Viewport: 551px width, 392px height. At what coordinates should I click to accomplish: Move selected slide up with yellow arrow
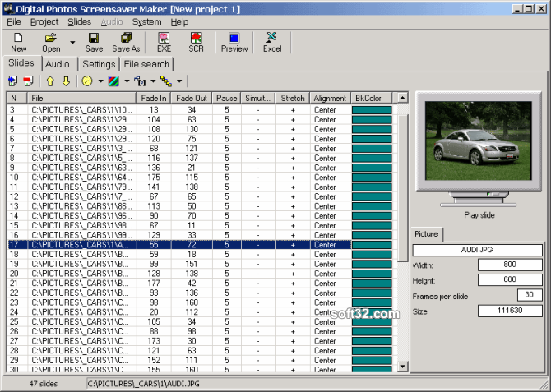coord(50,81)
